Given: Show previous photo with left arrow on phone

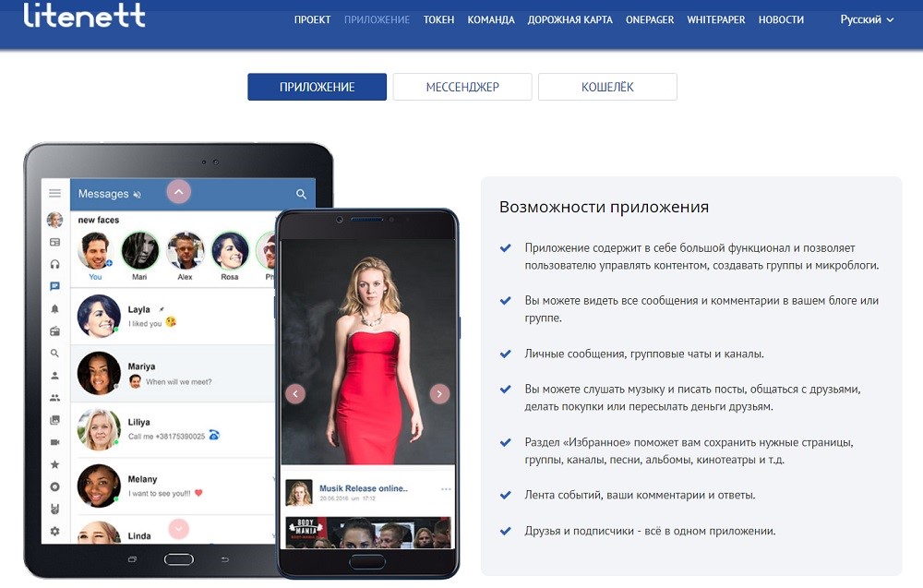Looking at the screenshot, I should click(x=295, y=394).
